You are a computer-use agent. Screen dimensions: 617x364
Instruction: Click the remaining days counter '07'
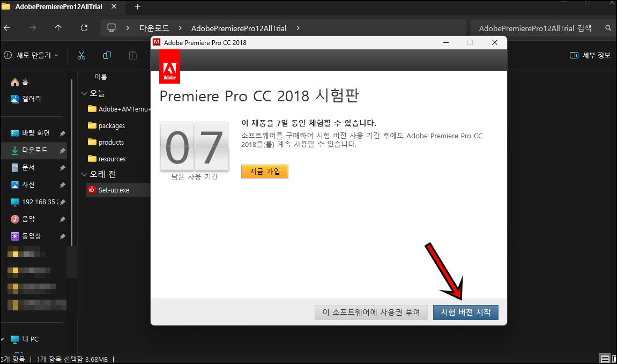[195, 147]
